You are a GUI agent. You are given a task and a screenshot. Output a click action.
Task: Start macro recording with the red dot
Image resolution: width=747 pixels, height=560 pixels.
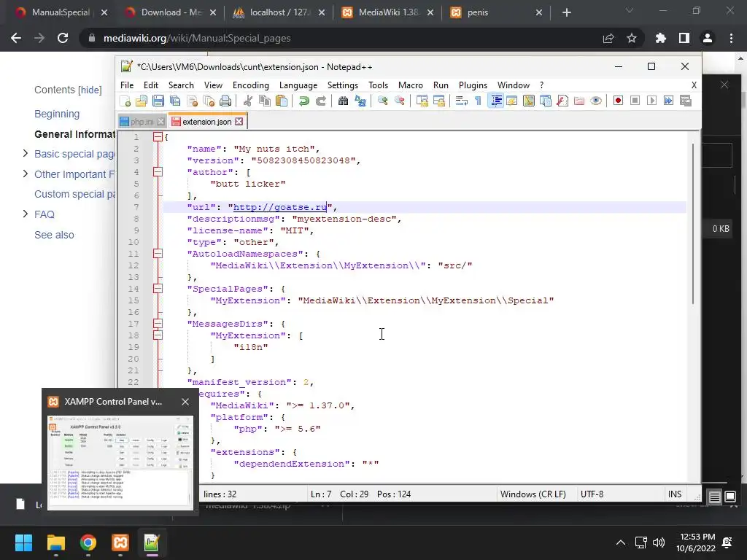(x=619, y=101)
